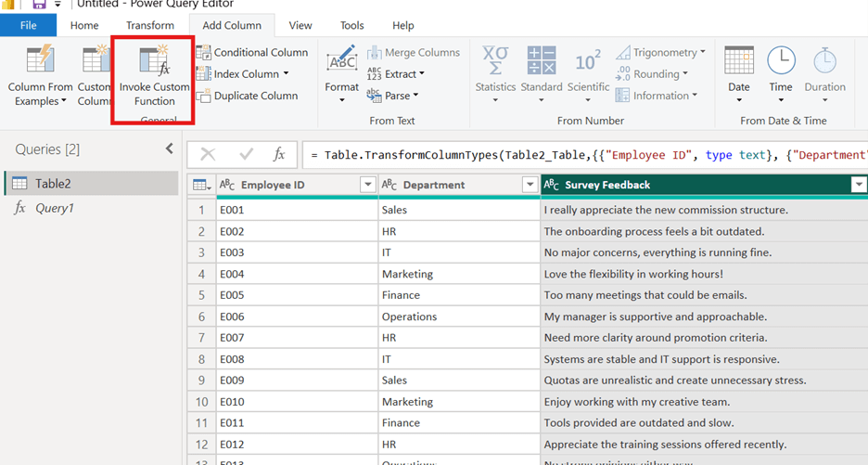Click the Custom Column icon
The width and height of the screenshot is (868, 465).
coord(96,59)
